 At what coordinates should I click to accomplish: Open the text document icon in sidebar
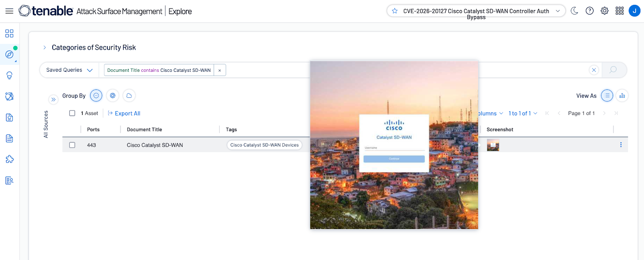(9, 138)
